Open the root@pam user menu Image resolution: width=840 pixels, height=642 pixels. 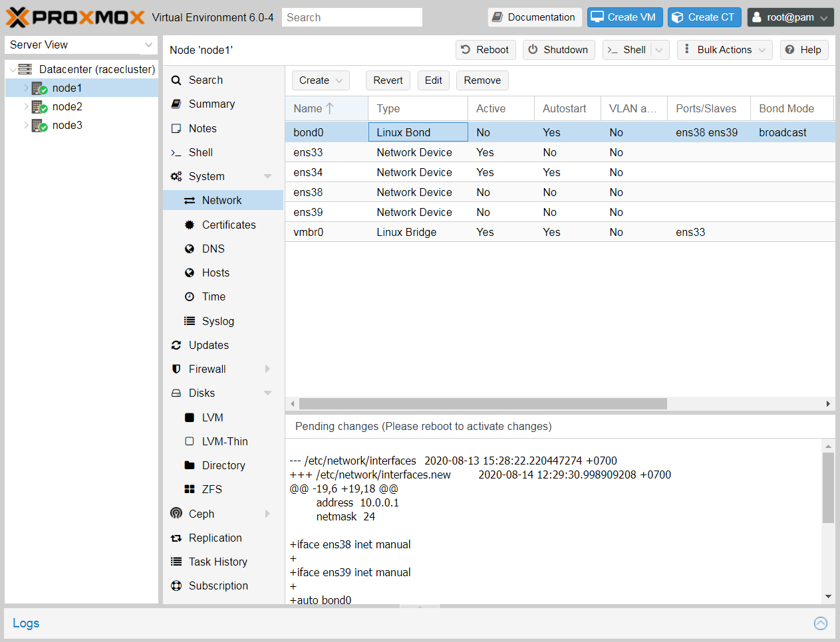[x=790, y=17]
